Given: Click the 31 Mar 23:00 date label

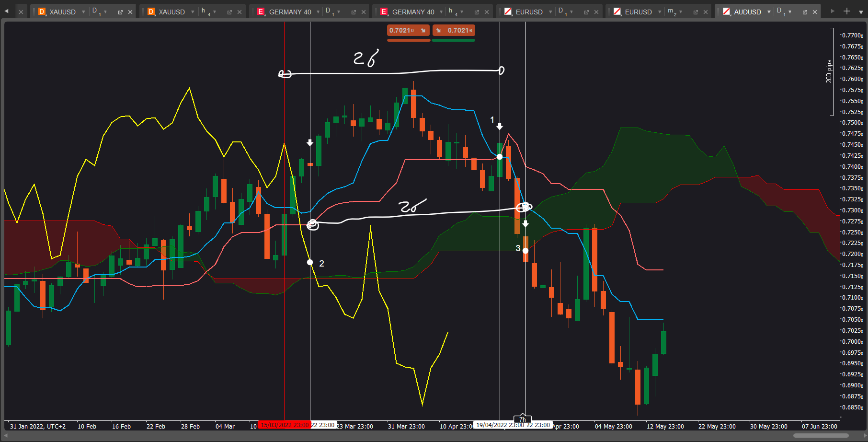Looking at the screenshot, I should click(x=406, y=426).
